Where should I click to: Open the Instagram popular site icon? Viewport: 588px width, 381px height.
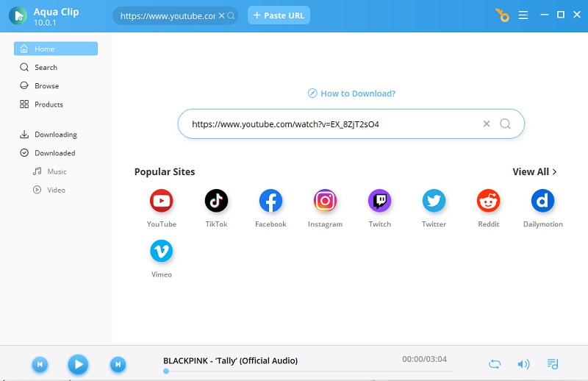point(325,201)
